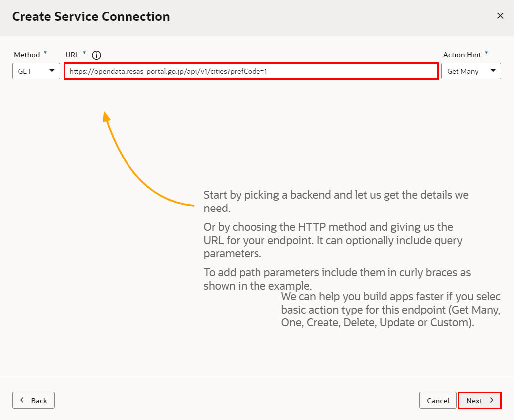Click the Action Hint field label

[462, 55]
